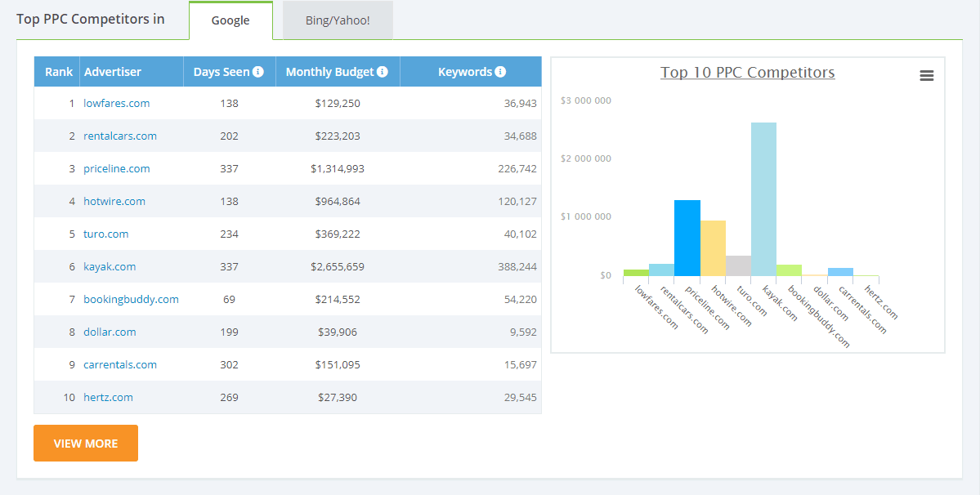Click the blue priceline.com chart bar
Viewport: 980px width, 495px height.
pos(687,237)
